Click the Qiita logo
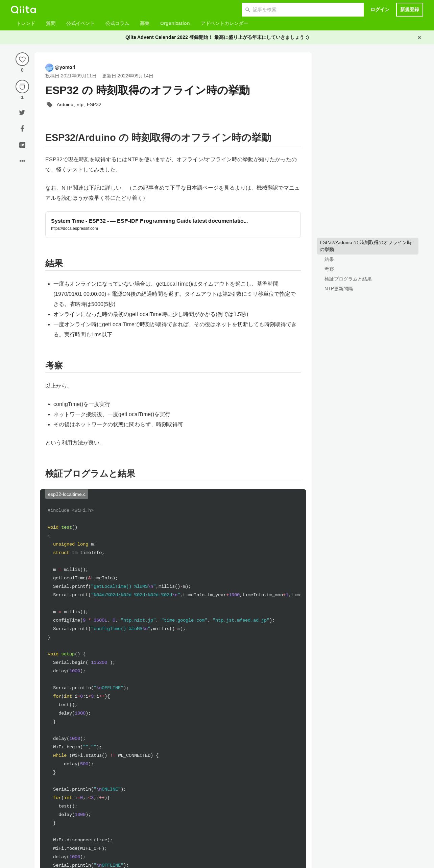 click(23, 9)
